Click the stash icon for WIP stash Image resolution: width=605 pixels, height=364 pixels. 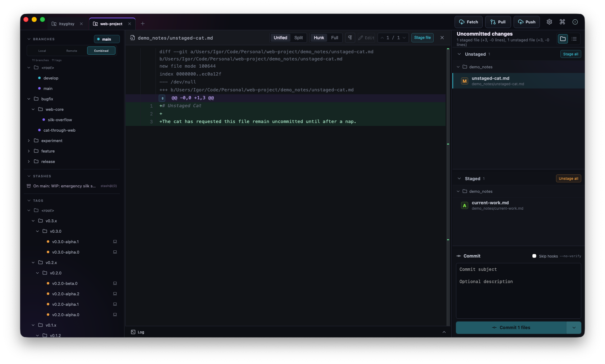(x=29, y=186)
